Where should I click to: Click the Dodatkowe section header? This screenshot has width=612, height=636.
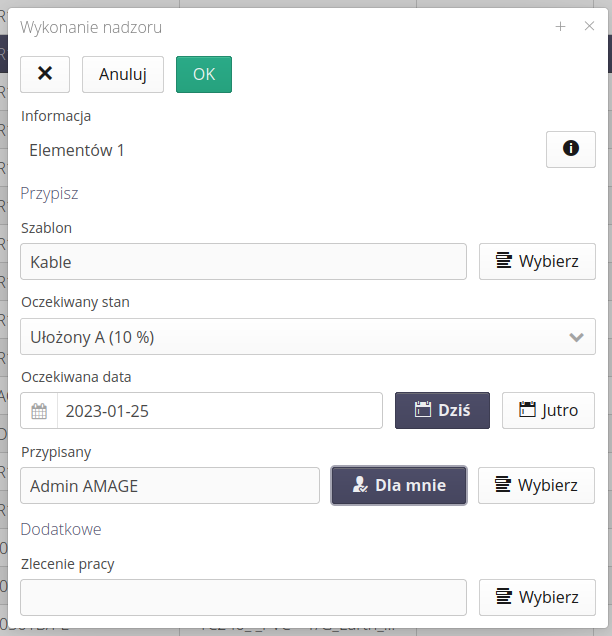tap(61, 529)
